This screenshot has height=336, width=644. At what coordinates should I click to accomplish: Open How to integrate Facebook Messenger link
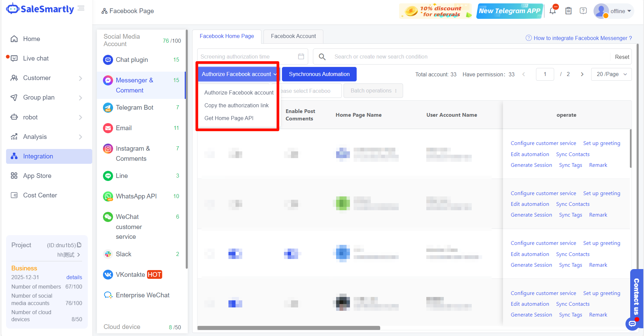[582, 38]
